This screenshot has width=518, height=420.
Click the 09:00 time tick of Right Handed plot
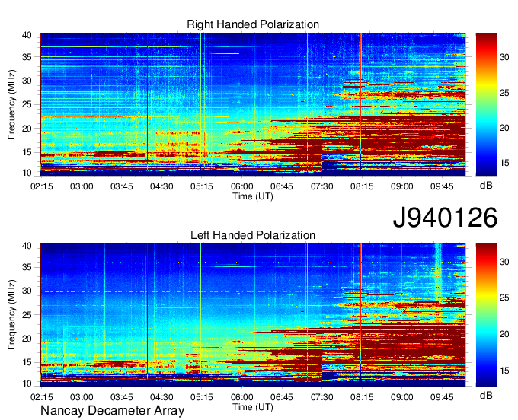point(401,186)
